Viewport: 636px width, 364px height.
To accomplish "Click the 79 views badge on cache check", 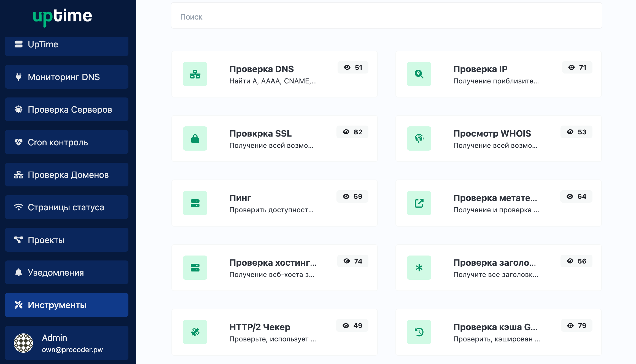I will tap(576, 326).
